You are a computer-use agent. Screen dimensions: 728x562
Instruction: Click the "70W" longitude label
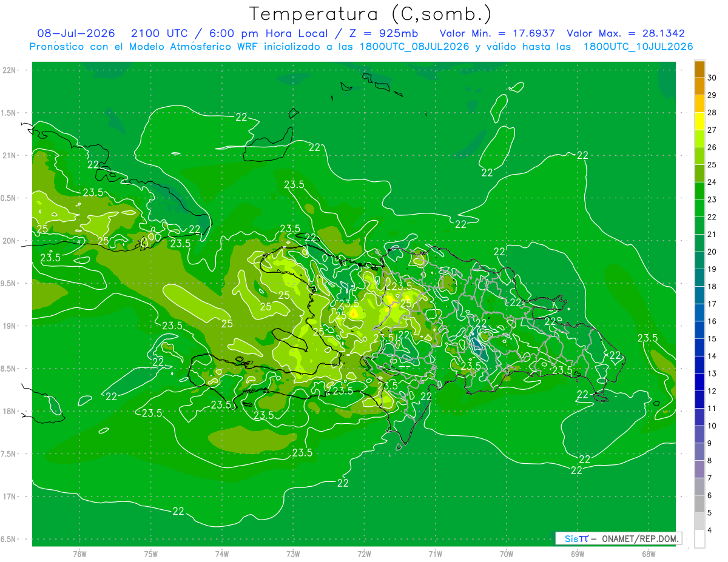pyautogui.click(x=506, y=554)
